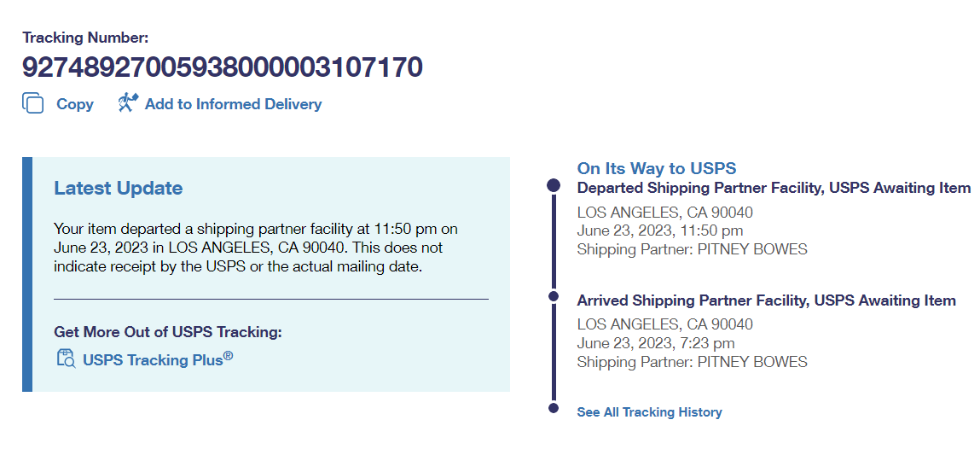Click the Arrived Shipping Partner Facility event title
Screen dimensions: 980x449
coord(766,300)
